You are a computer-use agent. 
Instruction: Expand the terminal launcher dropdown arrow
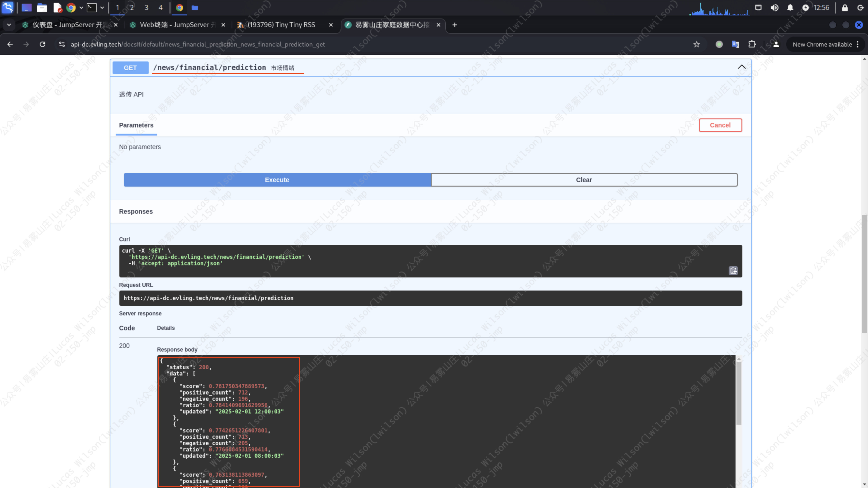point(102,7)
